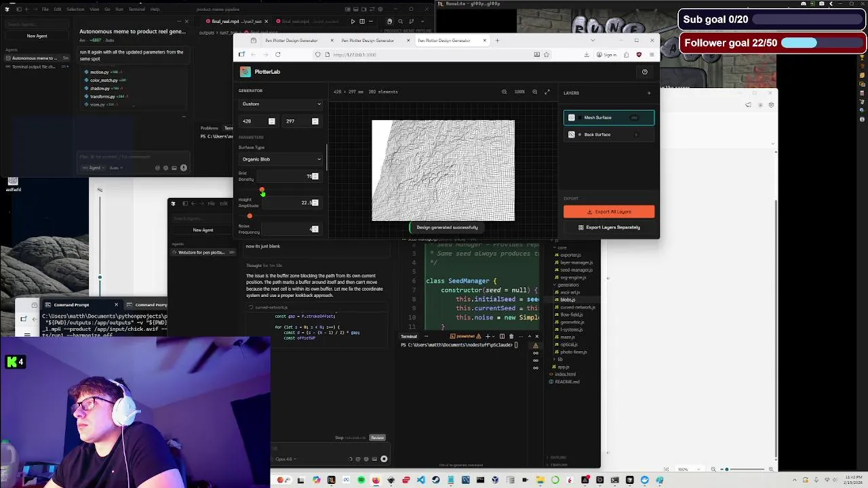This screenshot has width=868, height=488.
Task: Open the Terminal menu in the top editor
Action: 136,9
